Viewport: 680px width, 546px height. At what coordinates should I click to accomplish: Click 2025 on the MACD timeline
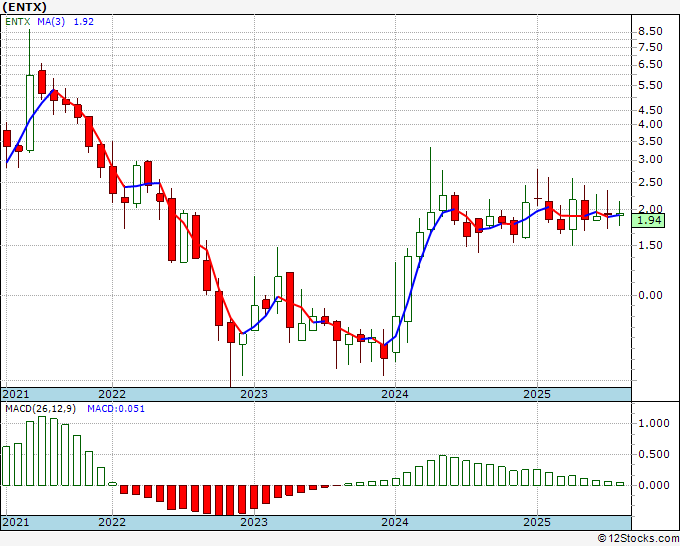pyautogui.click(x=537, y=522)
